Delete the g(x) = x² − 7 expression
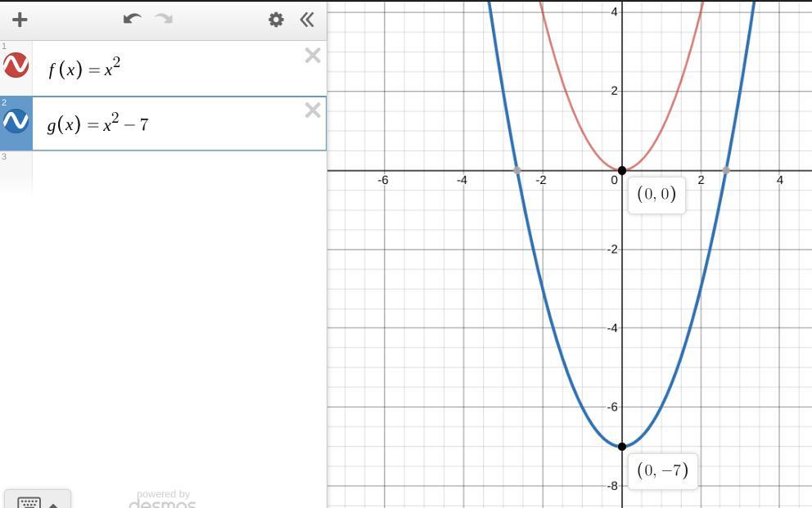Screen dimensions: 812x508 pyautogui.click(x=313, y=110)
